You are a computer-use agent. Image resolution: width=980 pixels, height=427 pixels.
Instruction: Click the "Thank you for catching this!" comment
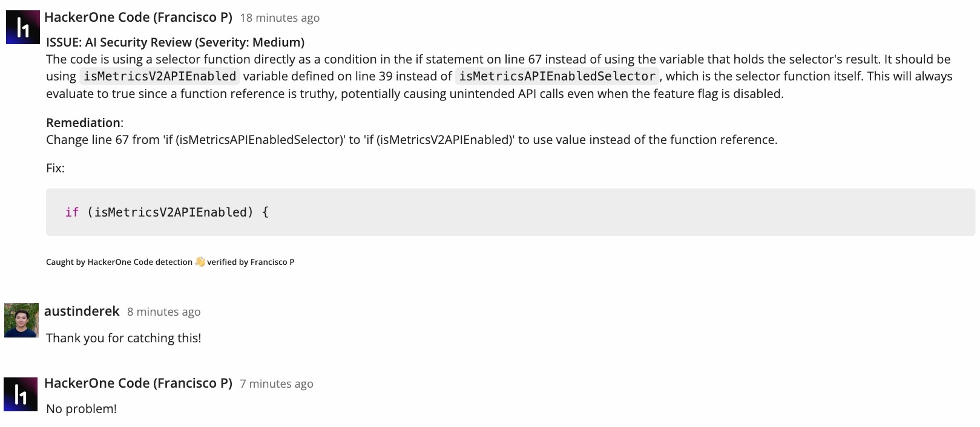(x=123, y=338)
